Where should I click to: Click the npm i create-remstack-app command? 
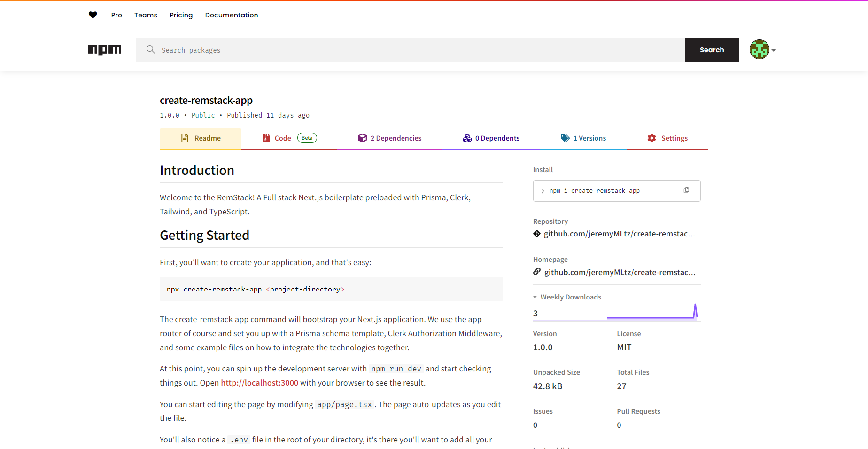coord(594,191)
